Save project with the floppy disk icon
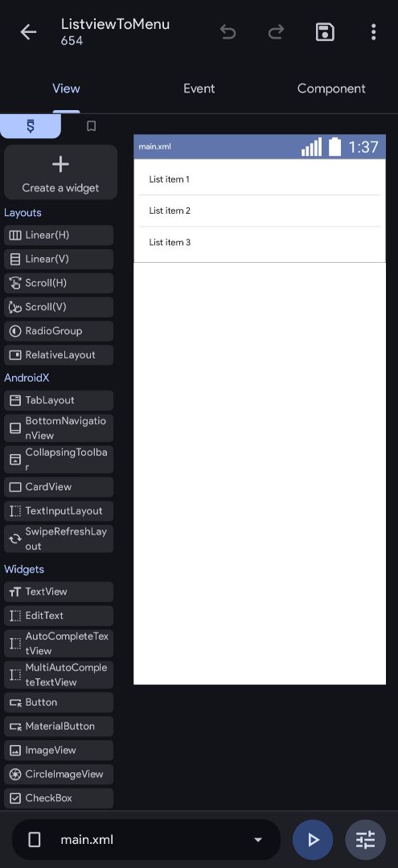This screenshot has height=868, width=398. click(x=325, y=32)
